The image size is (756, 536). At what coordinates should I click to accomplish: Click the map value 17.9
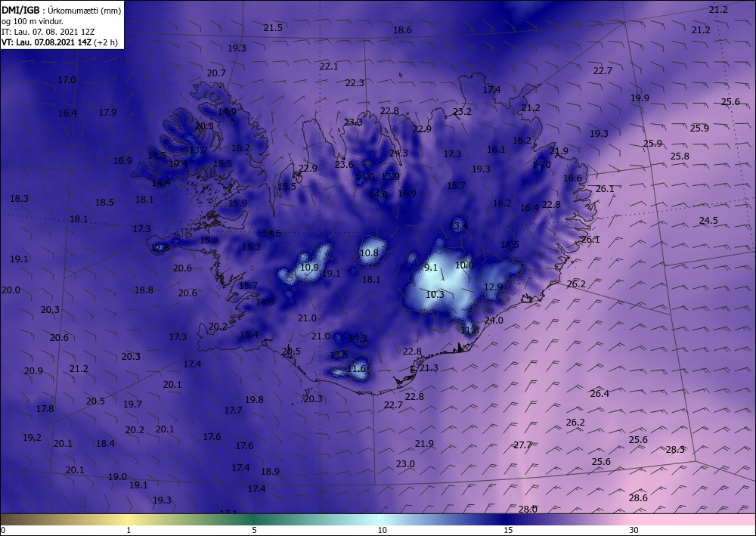(x=107, y=113)
